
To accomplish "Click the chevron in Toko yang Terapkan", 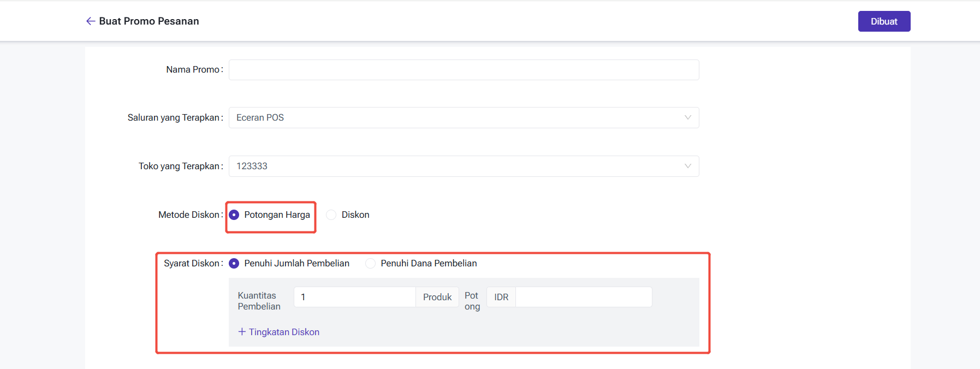I will click(x=687, y=166).
